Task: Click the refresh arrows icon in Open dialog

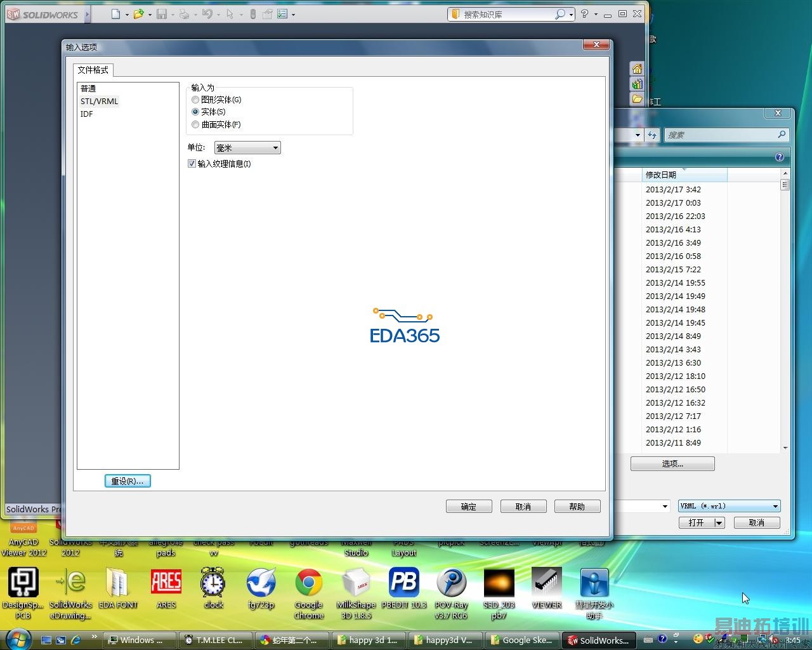Action: point(652,135)
